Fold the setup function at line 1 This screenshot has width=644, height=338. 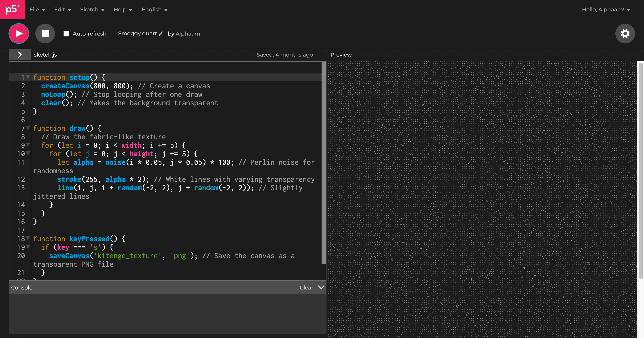point(28,77)
